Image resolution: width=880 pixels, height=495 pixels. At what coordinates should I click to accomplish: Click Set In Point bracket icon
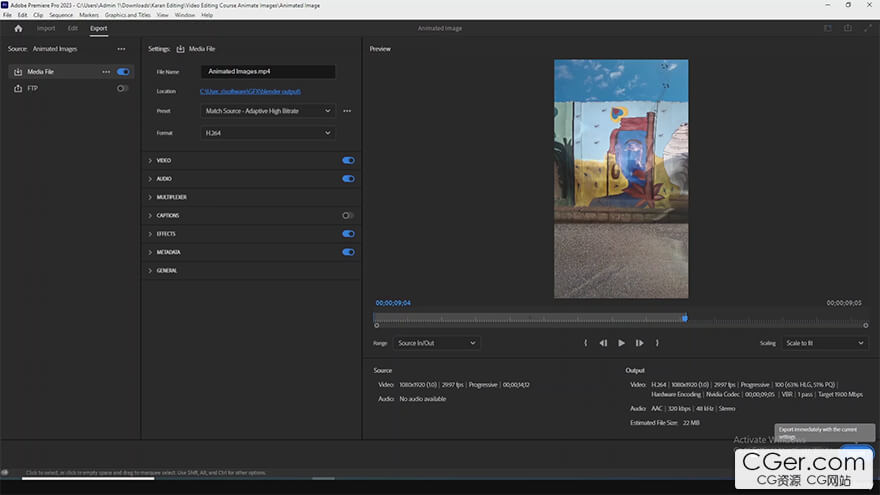585,343
